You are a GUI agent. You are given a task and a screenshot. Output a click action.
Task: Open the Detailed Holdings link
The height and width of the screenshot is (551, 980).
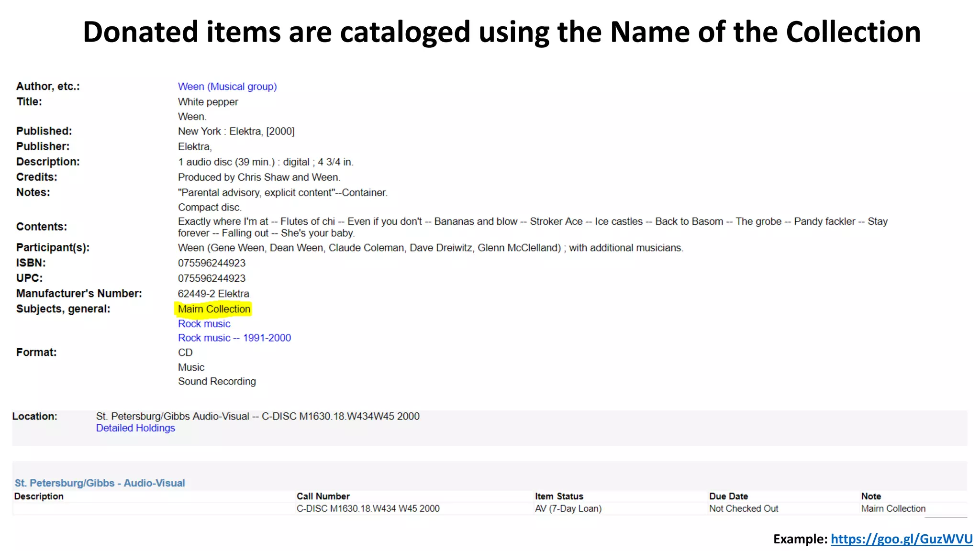click(x=135, y=428)
